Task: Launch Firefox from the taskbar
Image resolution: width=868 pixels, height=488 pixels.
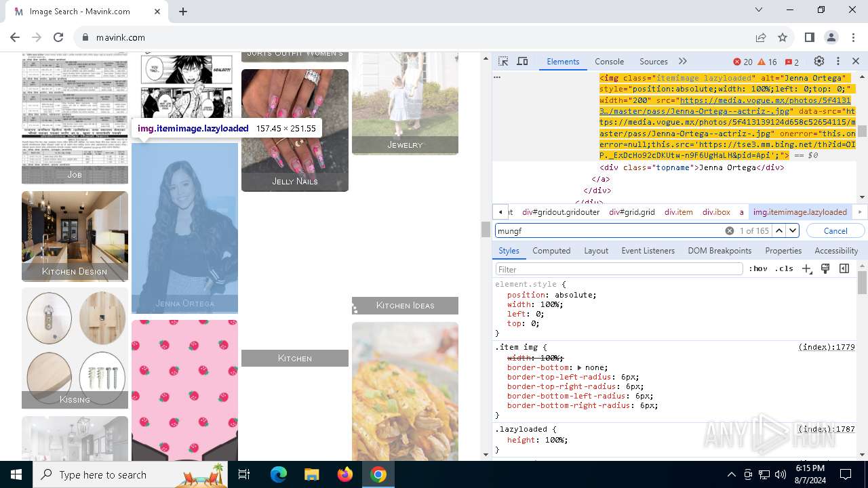Action: point(345,474)
